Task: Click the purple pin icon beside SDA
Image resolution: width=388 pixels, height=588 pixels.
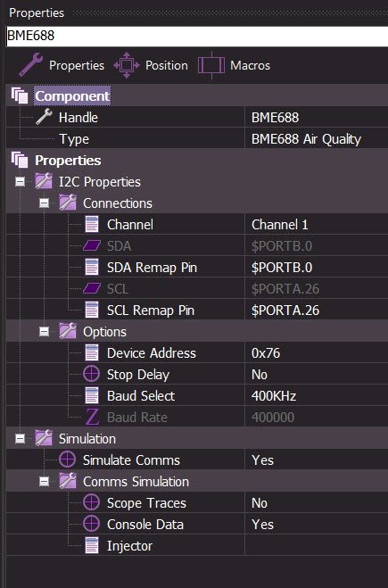Action: click(92, 246)
